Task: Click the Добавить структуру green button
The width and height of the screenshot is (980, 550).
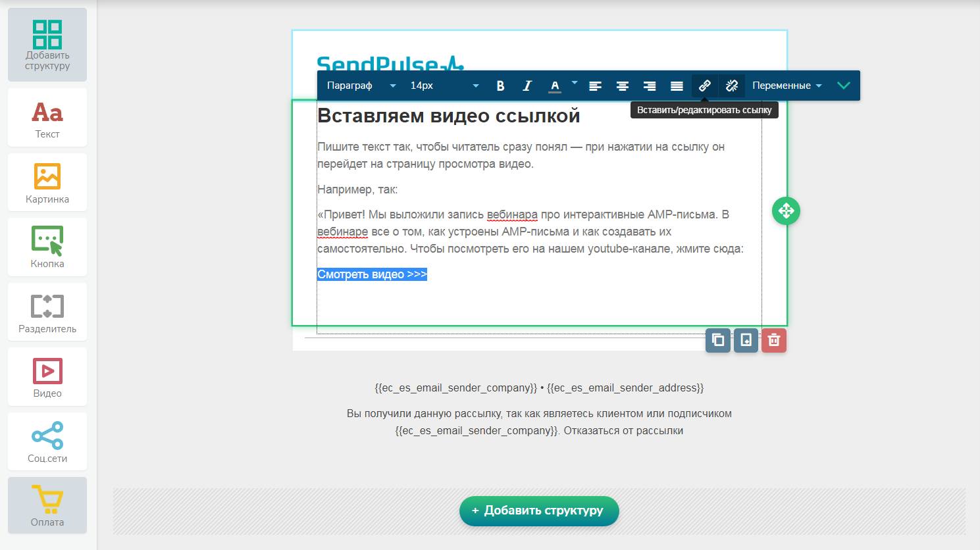Action: (539, 511)
